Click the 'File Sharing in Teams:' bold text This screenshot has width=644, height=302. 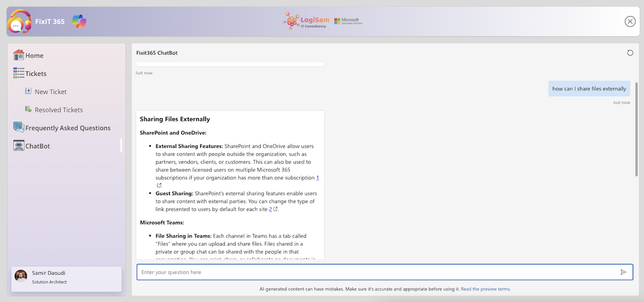pyautogui.click(x=183, y=236)
